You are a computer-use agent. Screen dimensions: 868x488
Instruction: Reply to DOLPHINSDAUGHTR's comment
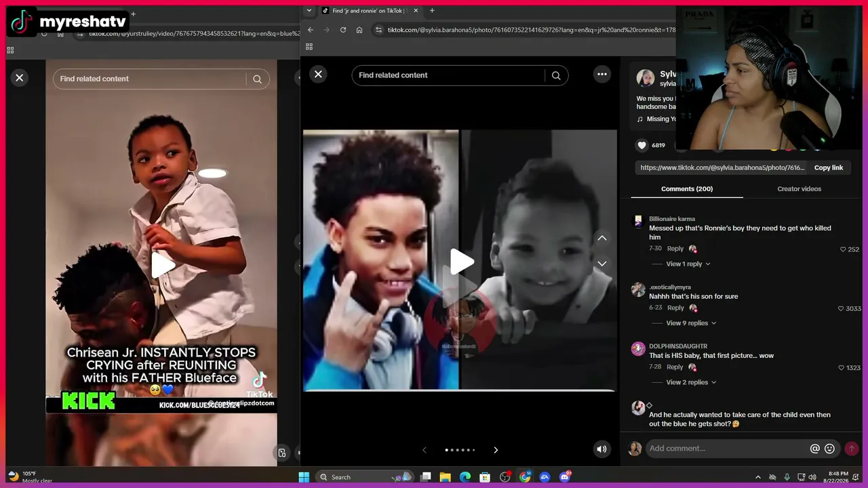pos(675,367)
